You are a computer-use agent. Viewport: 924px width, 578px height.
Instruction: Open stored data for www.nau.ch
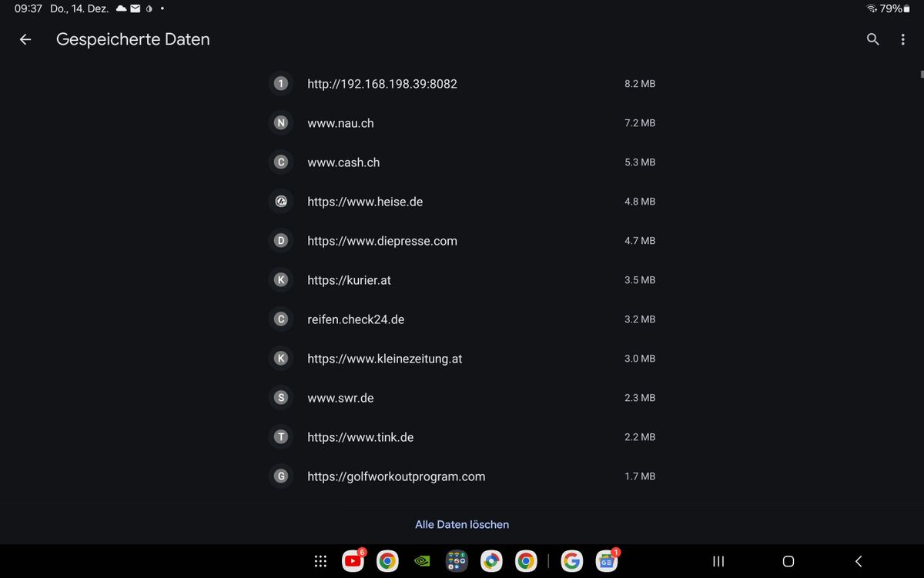click(462, 122)
